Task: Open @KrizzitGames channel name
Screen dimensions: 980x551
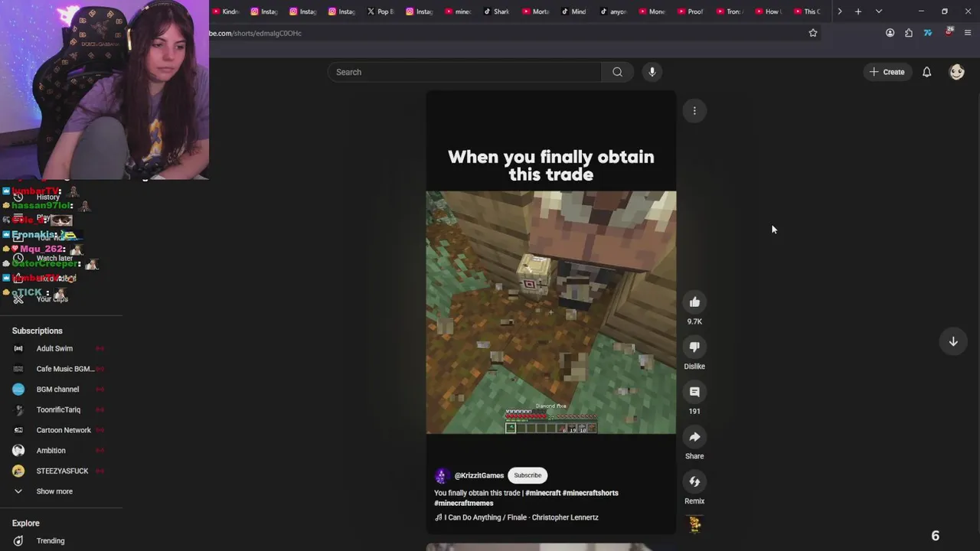Action: click(x=479, y=475)
